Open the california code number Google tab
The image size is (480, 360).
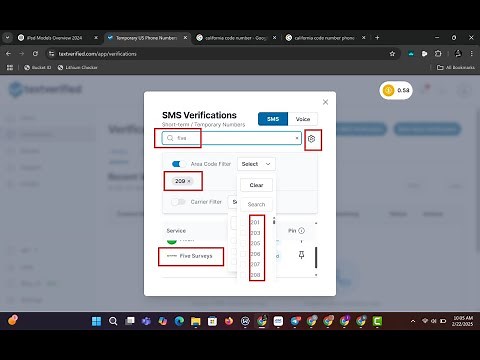pos(235,38)
